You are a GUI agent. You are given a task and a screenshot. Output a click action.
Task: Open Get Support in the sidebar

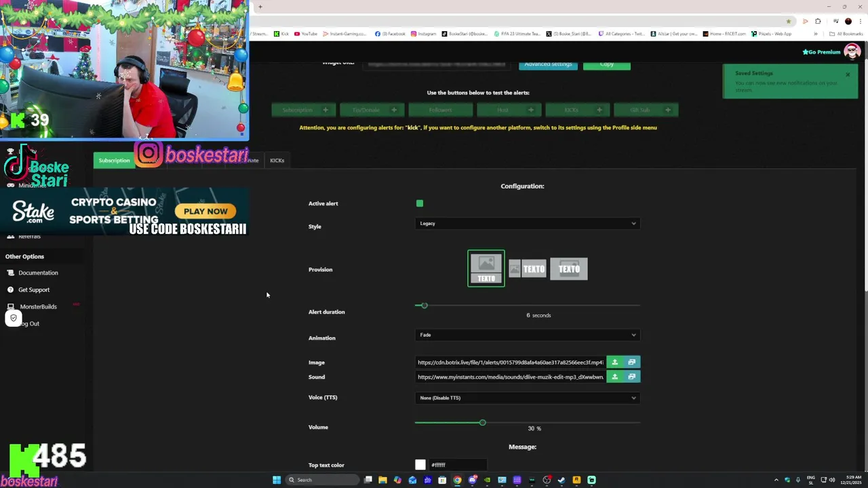(x=34, y=289)
